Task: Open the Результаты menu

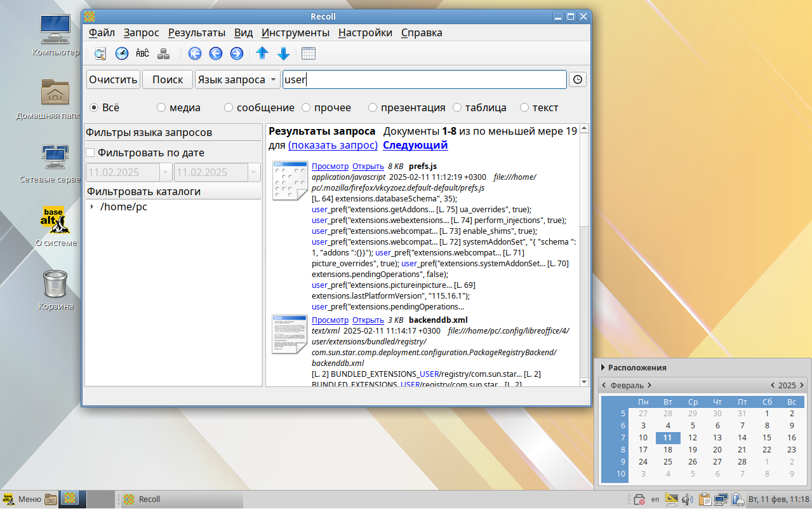Action: (x=197, y=33)
